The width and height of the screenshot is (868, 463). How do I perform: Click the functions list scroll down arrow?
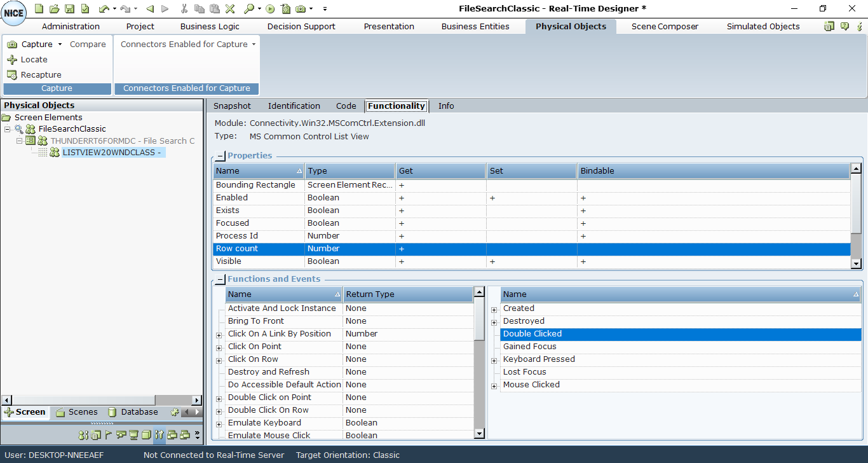tap(480, 434)
